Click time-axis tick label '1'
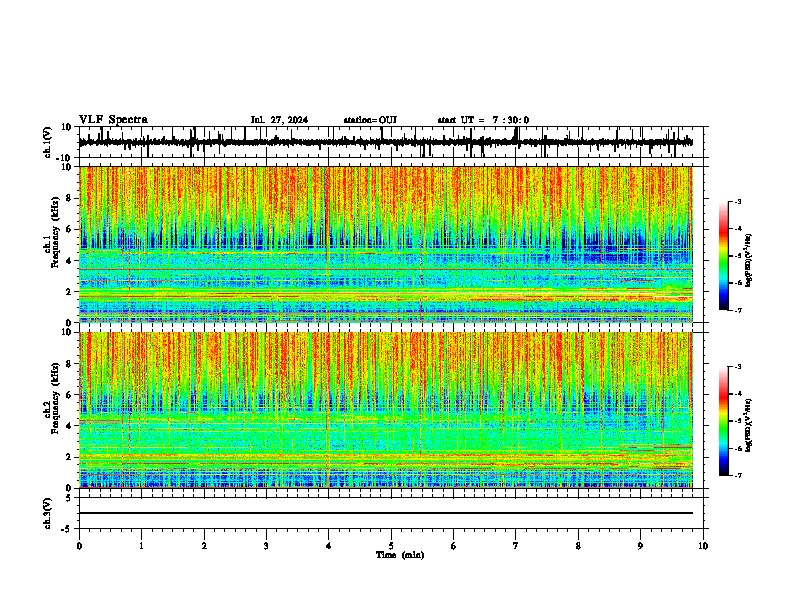This screenshot has height=612, width=792. 141,546
